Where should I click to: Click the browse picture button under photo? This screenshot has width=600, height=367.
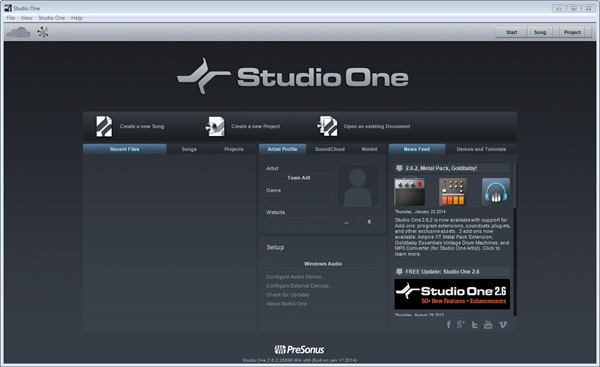pos(346,222)
